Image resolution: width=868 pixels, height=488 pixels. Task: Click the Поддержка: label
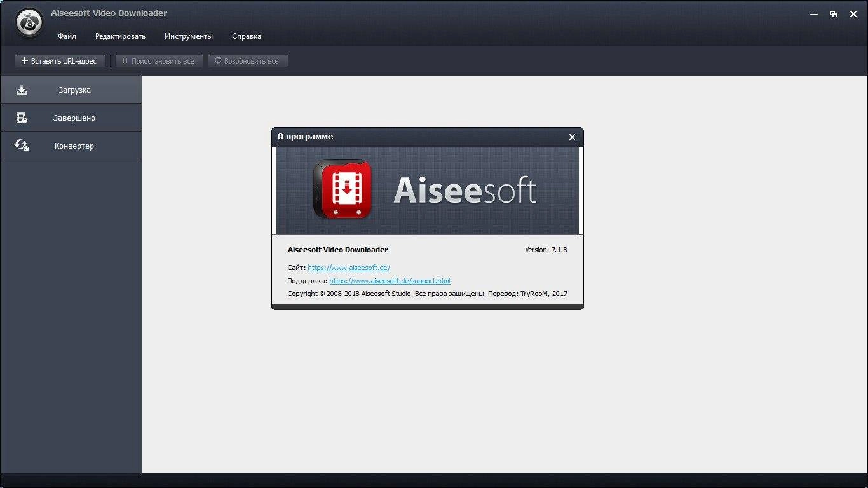[x=308, y=281]
